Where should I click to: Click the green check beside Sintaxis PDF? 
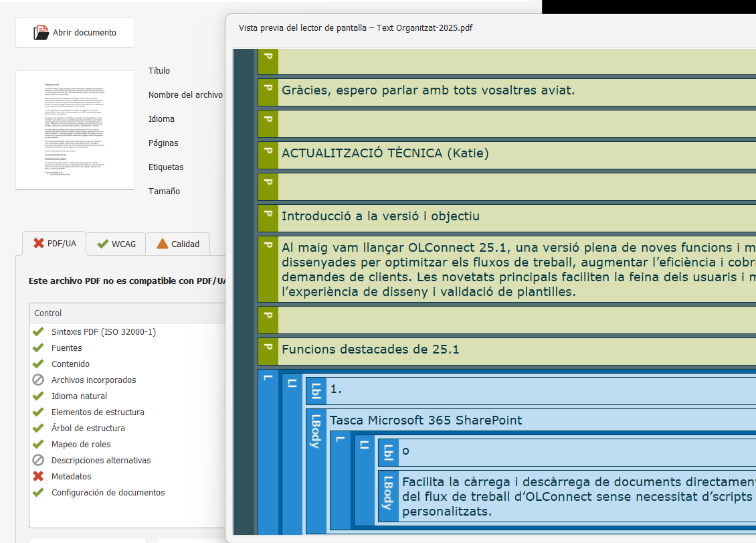pyautogui.click(x=38, y=331)
